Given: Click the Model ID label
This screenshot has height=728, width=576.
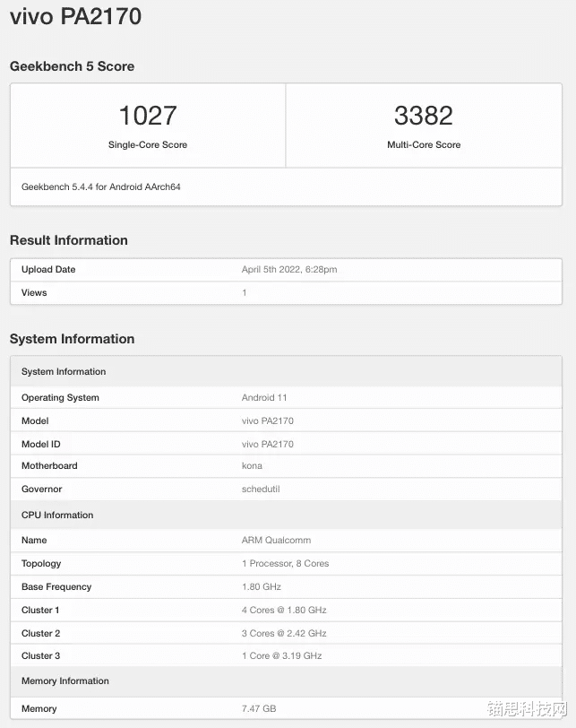Looking at the screenshot, I should pyautogui.click(x=41, y=444).
